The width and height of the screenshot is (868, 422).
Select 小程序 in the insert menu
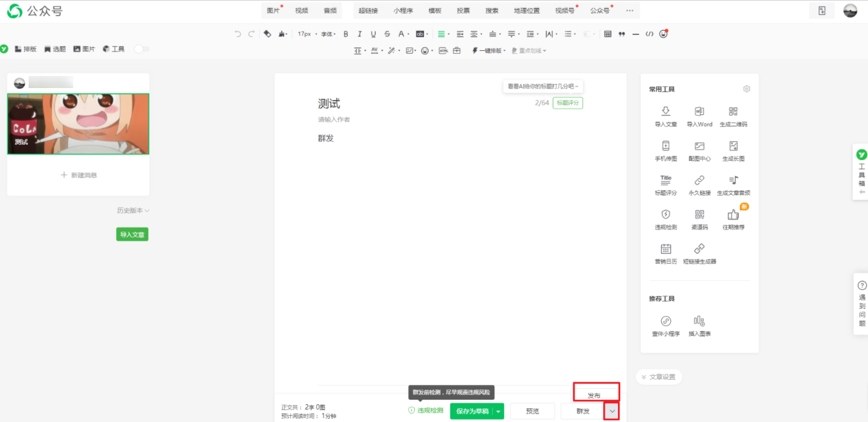point(403,11)
